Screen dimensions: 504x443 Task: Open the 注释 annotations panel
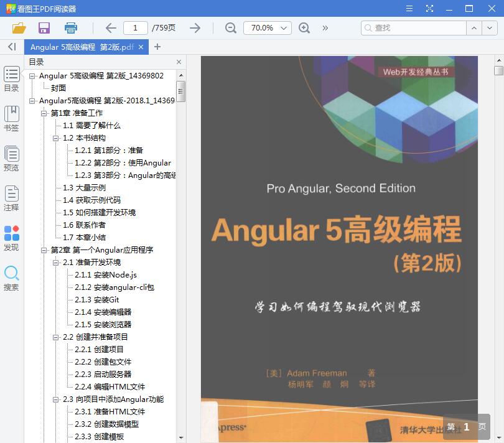pyautogui.click(x=12, y=198)
